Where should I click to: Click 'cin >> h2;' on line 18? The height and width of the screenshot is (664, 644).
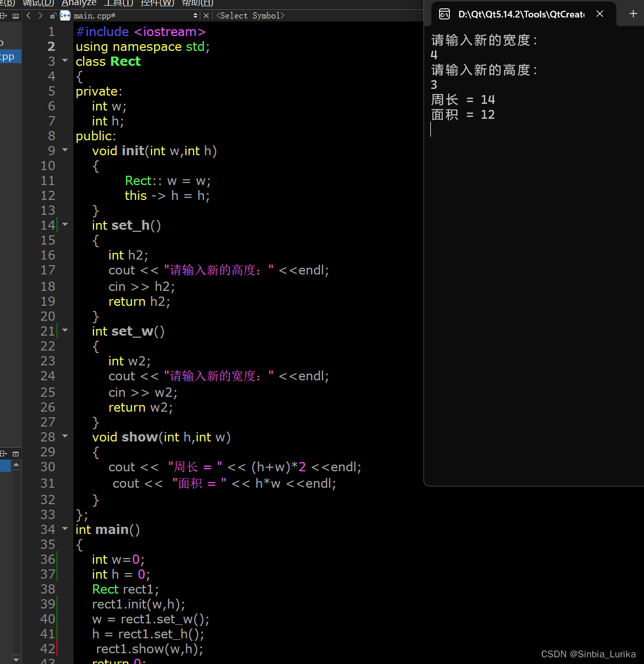click(142, 287)
